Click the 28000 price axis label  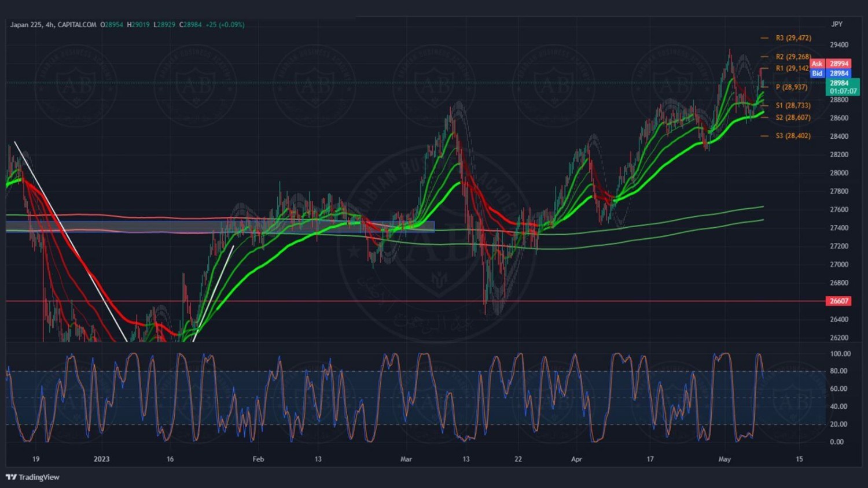click(839, 173)
